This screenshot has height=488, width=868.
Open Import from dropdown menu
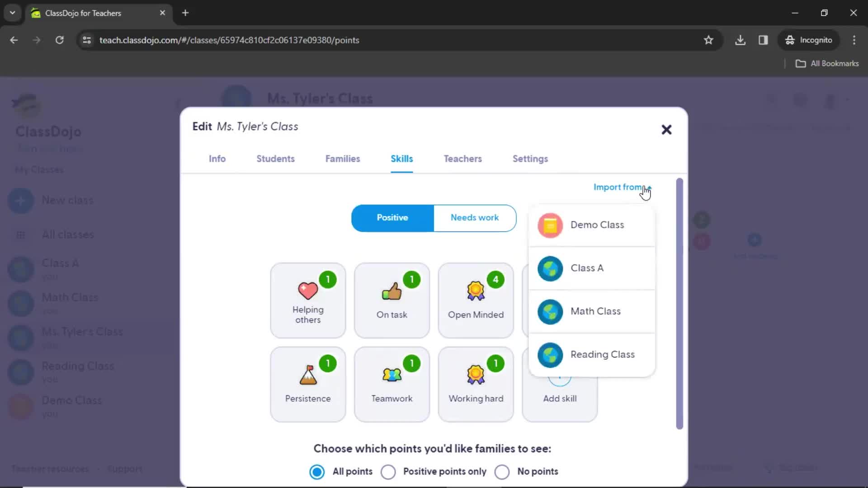coord(623,187)
